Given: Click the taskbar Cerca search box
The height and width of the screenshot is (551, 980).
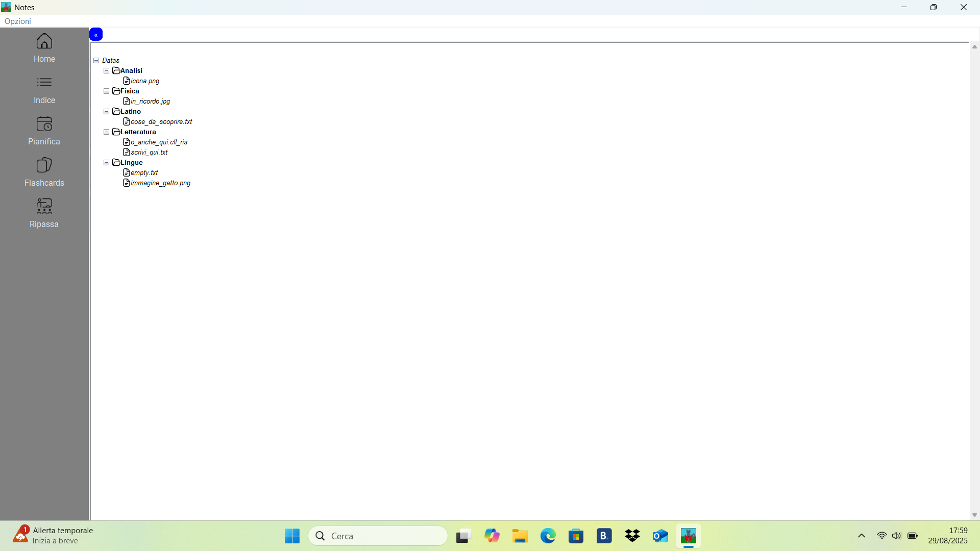Looking at the screenshot, I should [x=378, y=536].
